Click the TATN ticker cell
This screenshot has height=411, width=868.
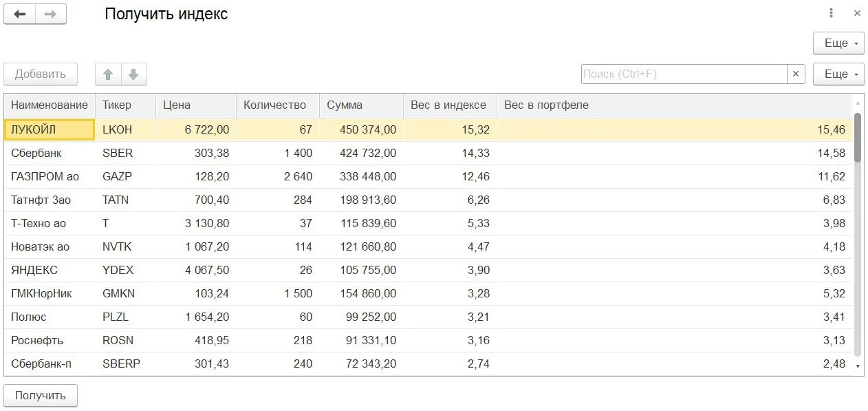(126, 200)
